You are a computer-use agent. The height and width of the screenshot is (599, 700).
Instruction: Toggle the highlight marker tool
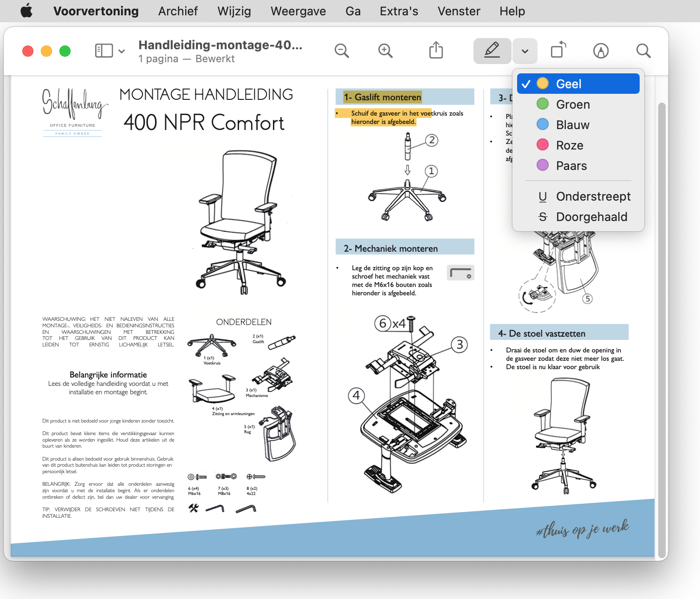point(492,51)
